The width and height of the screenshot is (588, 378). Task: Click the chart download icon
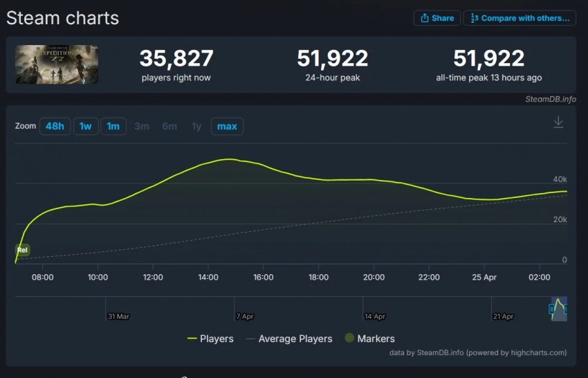coord(558,123)
